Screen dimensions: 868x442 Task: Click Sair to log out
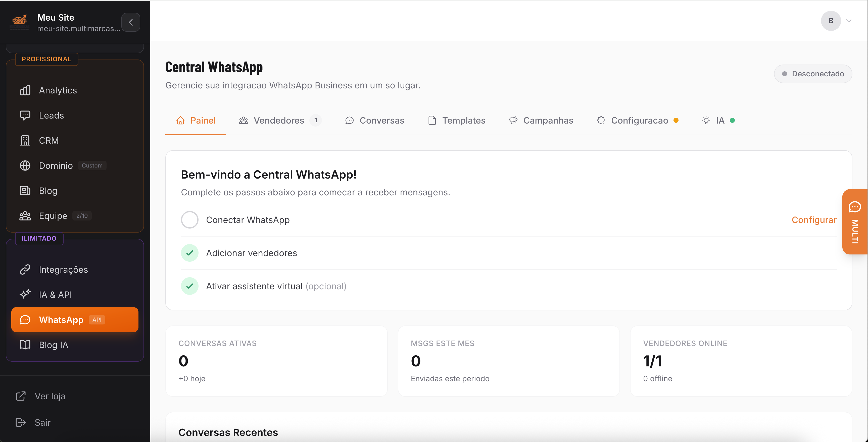tap(42, 422)
